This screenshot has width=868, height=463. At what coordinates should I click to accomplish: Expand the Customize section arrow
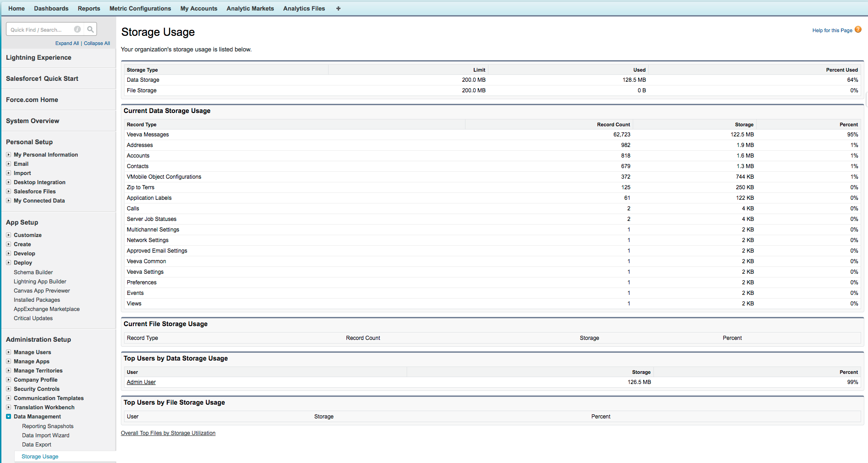coord(8,235)
